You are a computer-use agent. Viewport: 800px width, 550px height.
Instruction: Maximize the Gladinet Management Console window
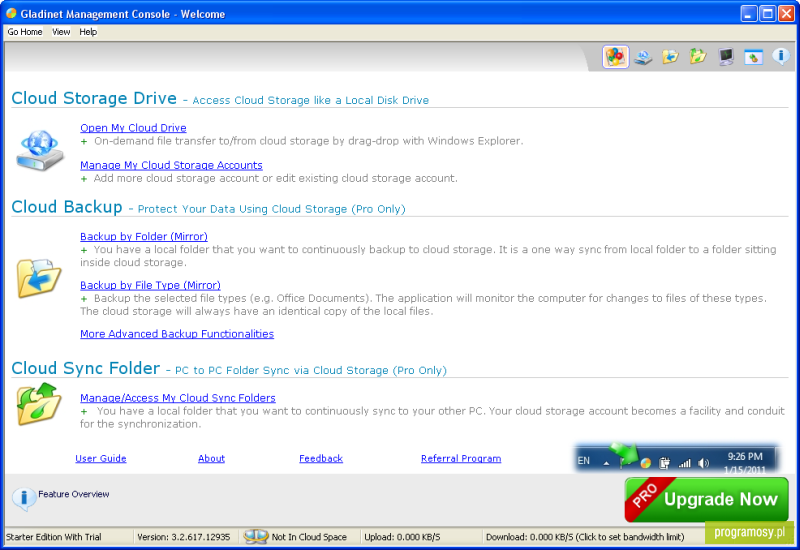click(767, 13)
